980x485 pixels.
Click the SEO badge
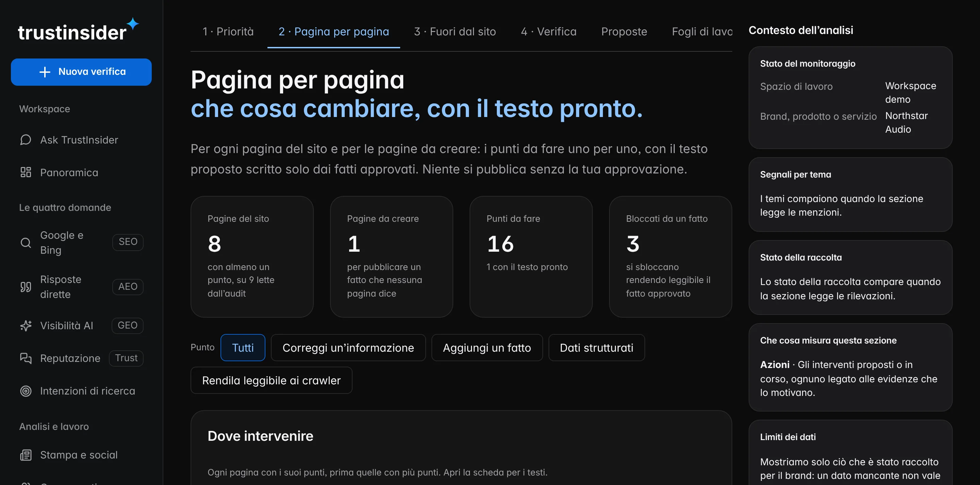click(x=128, y=242)
